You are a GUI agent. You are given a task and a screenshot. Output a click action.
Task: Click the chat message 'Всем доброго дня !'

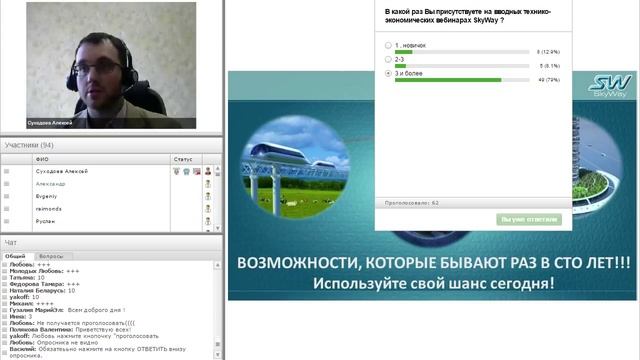[96, 310]
